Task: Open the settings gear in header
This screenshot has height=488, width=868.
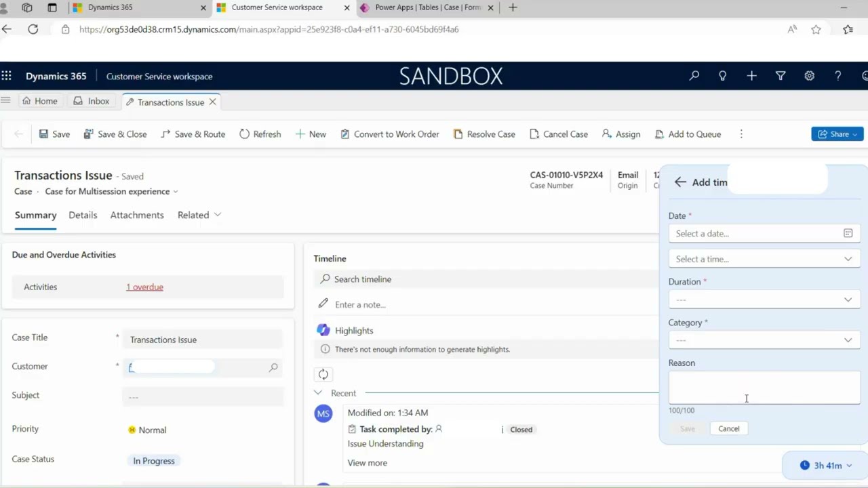Action: (809, 76)
